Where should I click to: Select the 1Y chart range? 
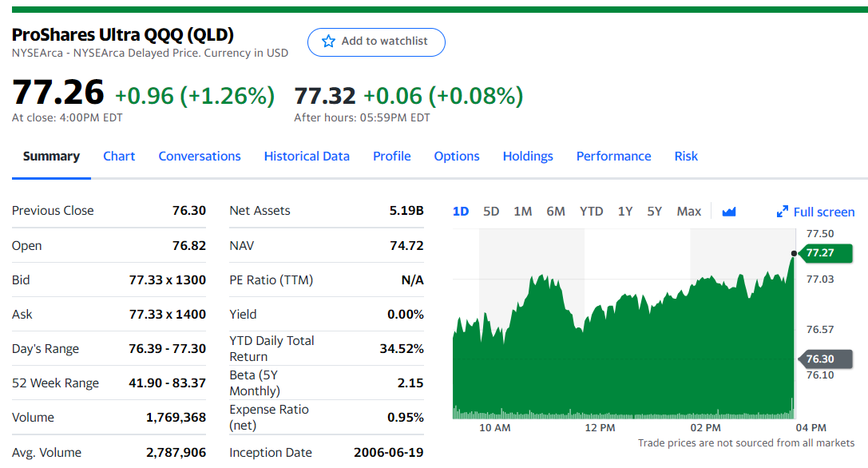pos(625,212)
